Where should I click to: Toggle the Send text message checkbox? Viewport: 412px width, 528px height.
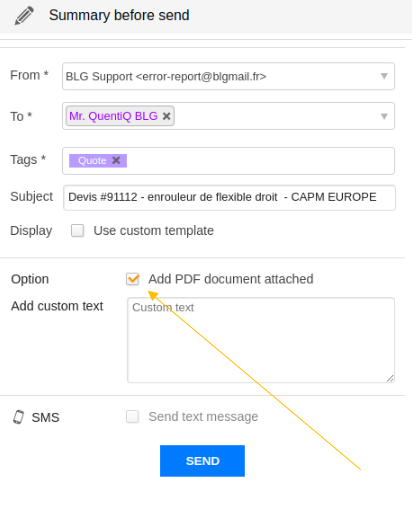tap(132, 417)
